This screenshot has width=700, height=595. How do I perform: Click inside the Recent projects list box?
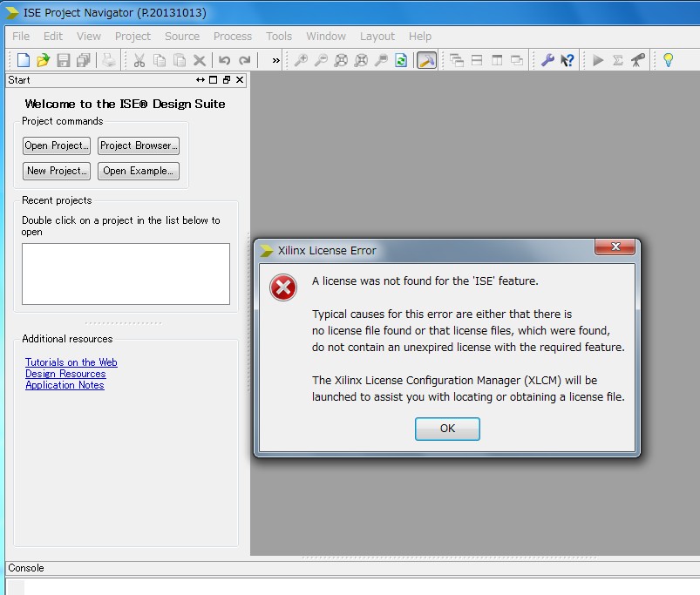point(126,274)
